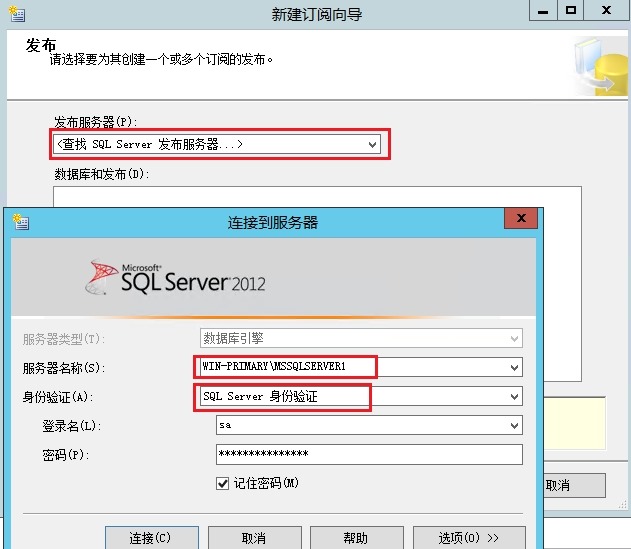Minimize the New Subscription Wizard window
The image size is (631, 549).
click(x=542, y=10)
